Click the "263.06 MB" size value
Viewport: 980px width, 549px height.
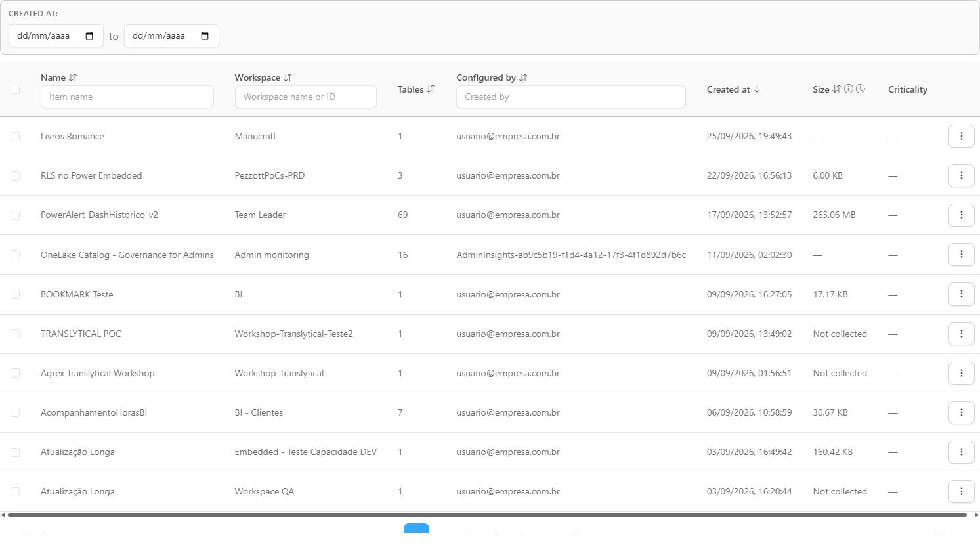(834, 215)
